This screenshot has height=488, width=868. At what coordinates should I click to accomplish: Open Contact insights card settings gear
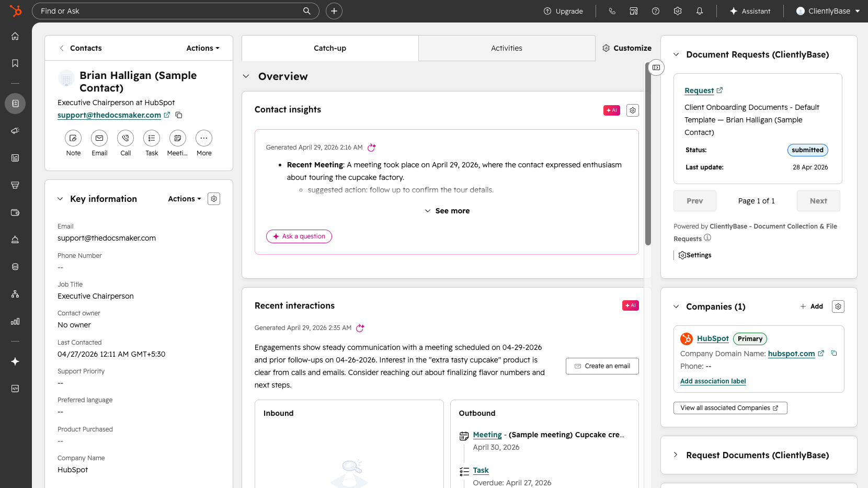click(633, 110)
